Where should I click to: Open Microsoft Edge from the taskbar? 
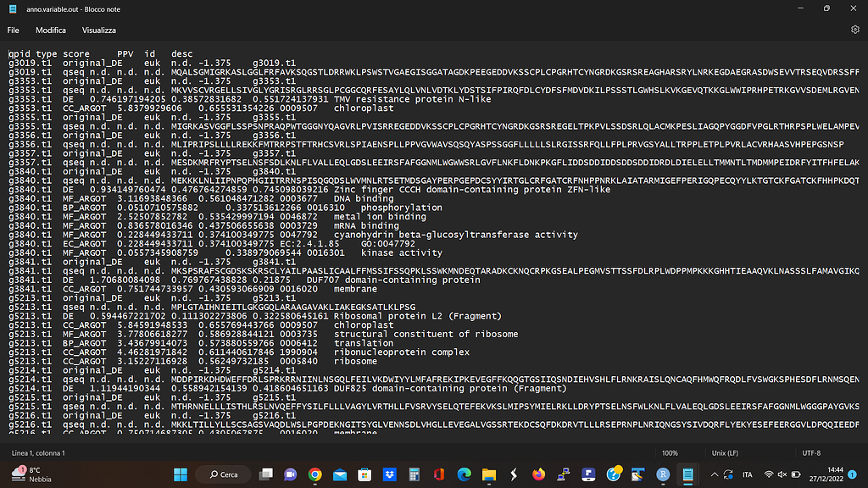(x=464, y=474)
